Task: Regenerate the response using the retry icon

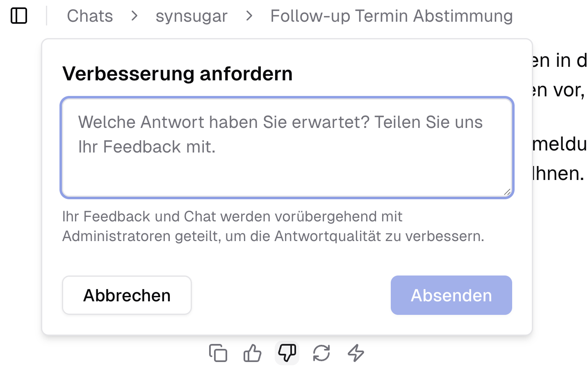Action: (321, 353)
